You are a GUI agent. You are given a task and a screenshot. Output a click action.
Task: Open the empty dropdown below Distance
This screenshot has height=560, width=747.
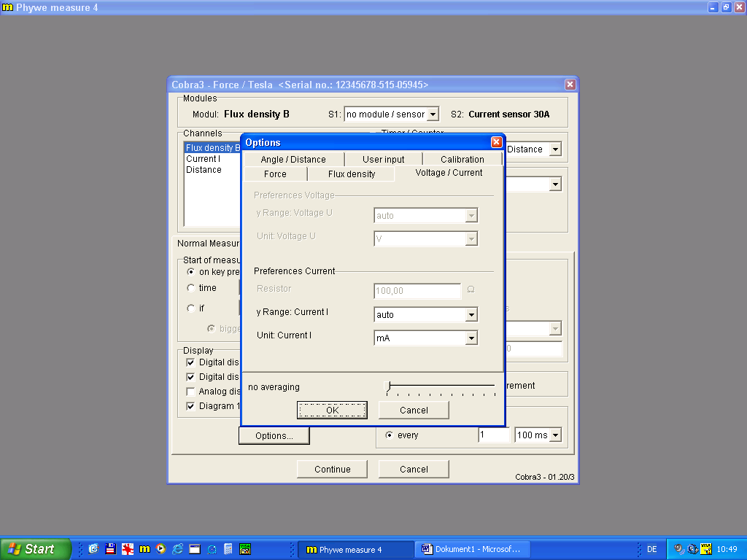[555, 184]
